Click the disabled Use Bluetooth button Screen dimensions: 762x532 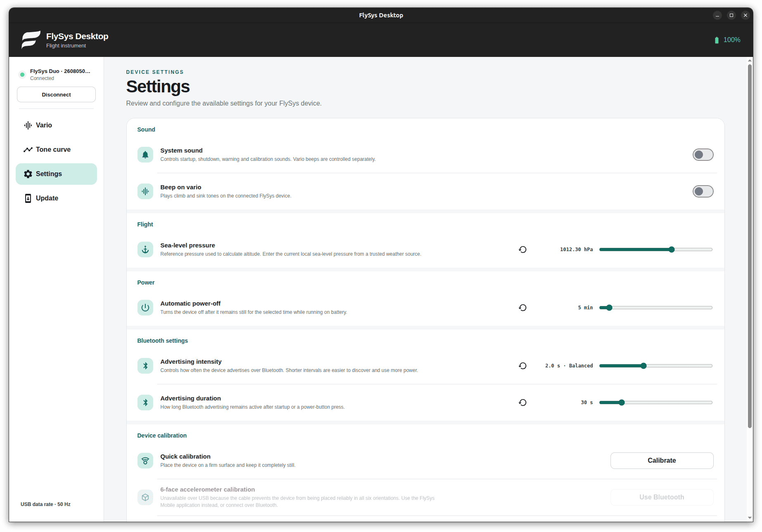pyautogui.click(x=662, y=497)
